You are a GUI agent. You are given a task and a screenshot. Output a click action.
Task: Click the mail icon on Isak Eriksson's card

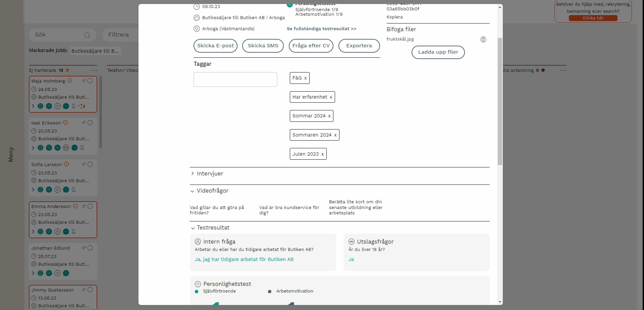66,148
